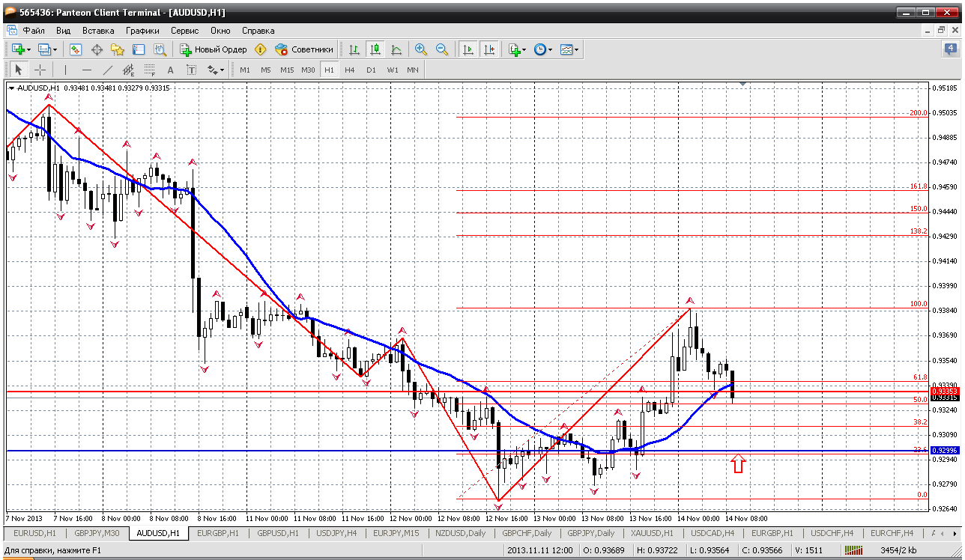Set timeframe to MN
This screenshot has width=965, height=560.
413,70
